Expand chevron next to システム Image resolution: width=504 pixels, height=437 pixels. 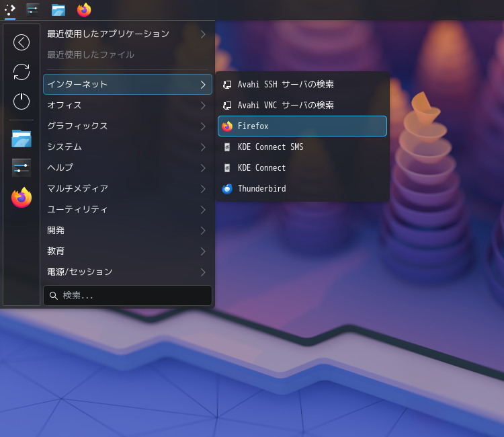203,147
